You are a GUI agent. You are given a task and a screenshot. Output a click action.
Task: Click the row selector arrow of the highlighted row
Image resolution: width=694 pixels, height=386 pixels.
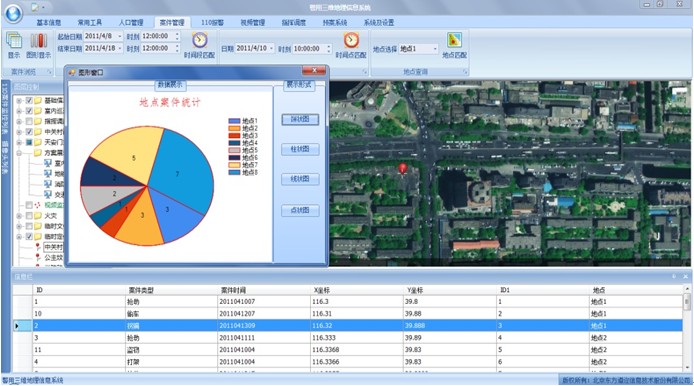pos(17,325)
